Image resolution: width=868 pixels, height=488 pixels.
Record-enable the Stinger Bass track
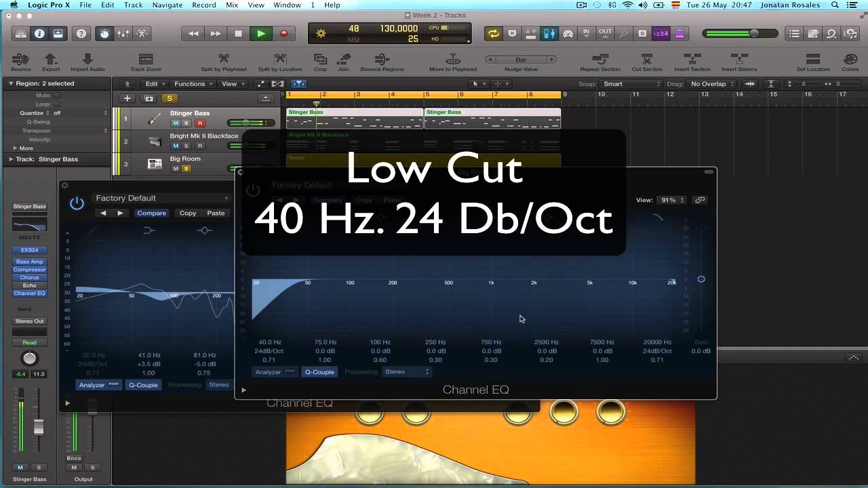point(199,123)
